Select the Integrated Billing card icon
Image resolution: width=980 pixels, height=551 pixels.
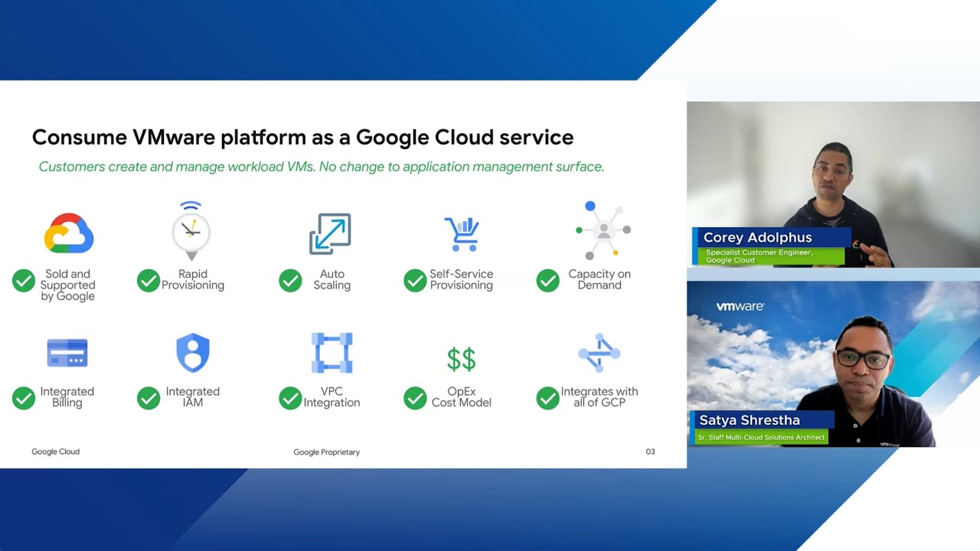tap(67, 353)
